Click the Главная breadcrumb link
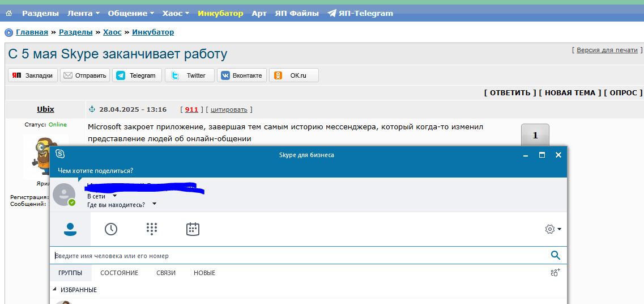 pyautogui.click(x=32, y=32)
